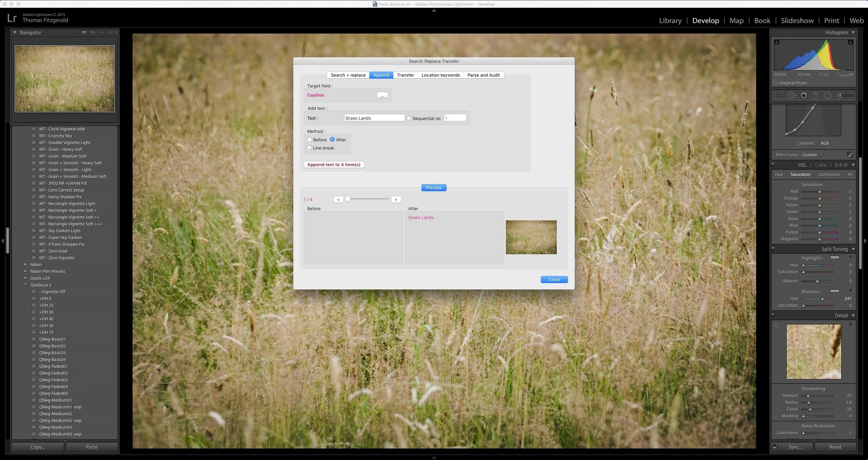Select the Crop Overlay tool
The height and width of the screenshot is (460, 868).
pos(779,95)
